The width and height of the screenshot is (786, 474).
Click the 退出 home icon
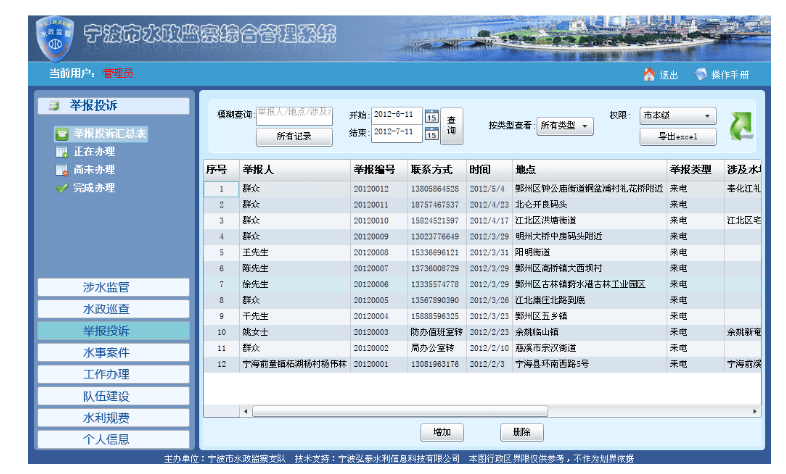pyautogui.click(x=648, y=75)
